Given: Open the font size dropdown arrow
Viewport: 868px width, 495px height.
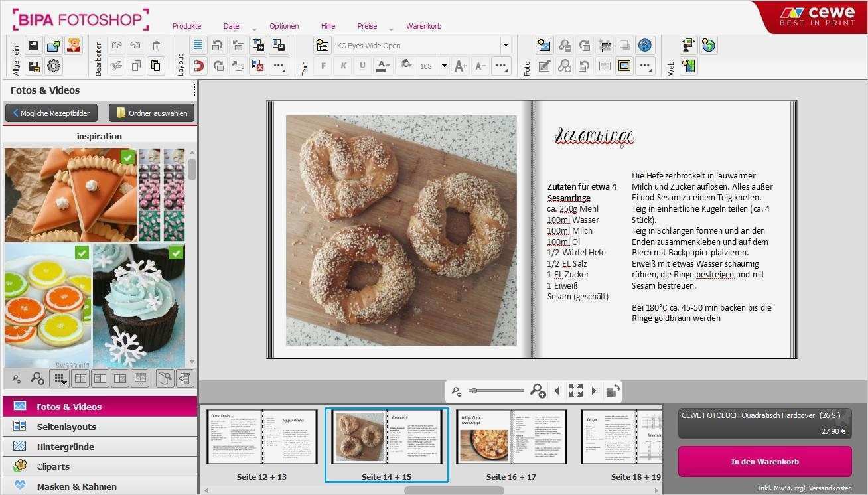Looking at the screenshot, I should (444, 66).
